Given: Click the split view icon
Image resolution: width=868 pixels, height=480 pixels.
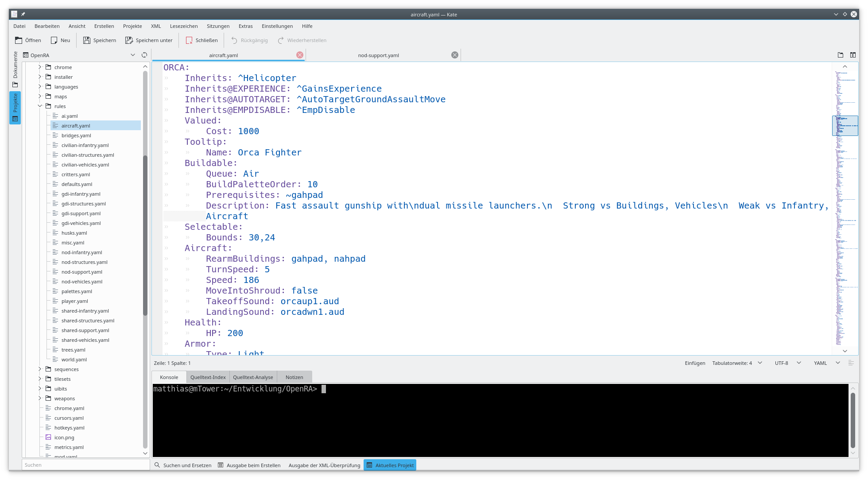Looking at the screenshot, I should (853, 55).
